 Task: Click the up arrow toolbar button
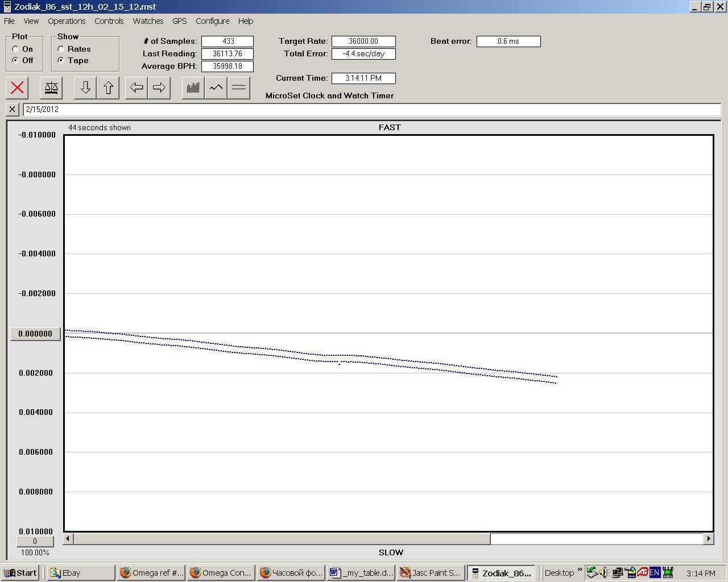[108, 88]
